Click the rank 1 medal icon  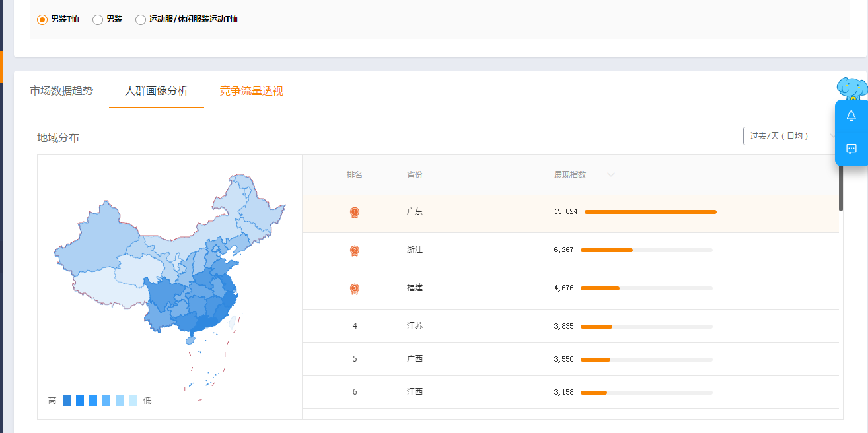(x=355, y=213)
